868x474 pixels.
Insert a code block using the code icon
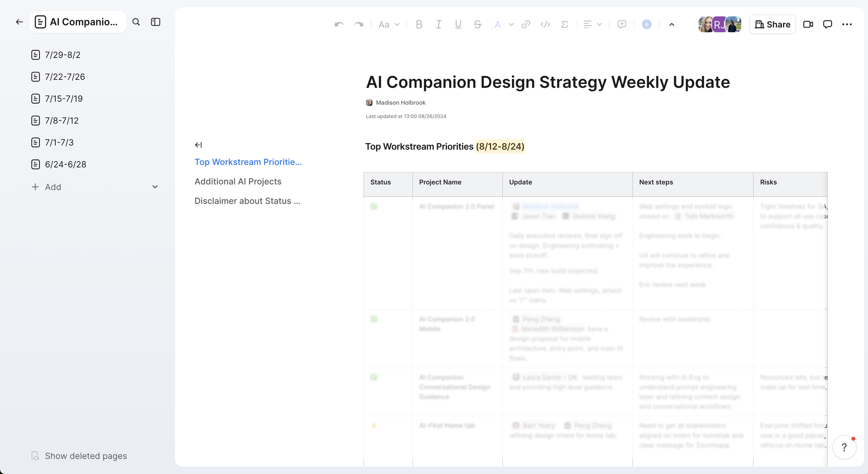point(545,24)
